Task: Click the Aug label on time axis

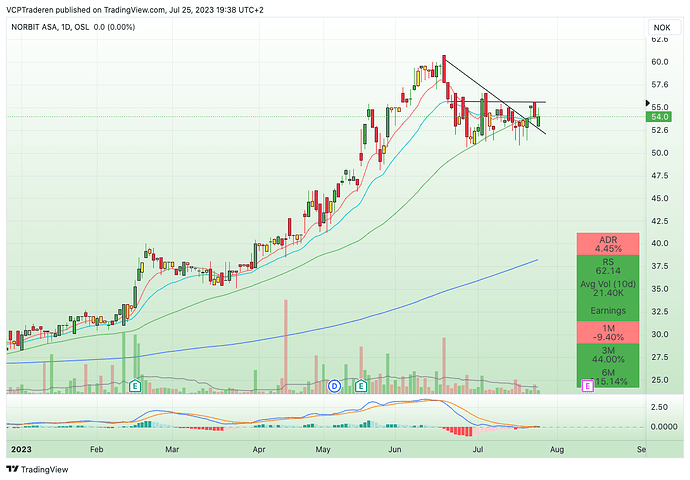Action: (x=557, y=449)
